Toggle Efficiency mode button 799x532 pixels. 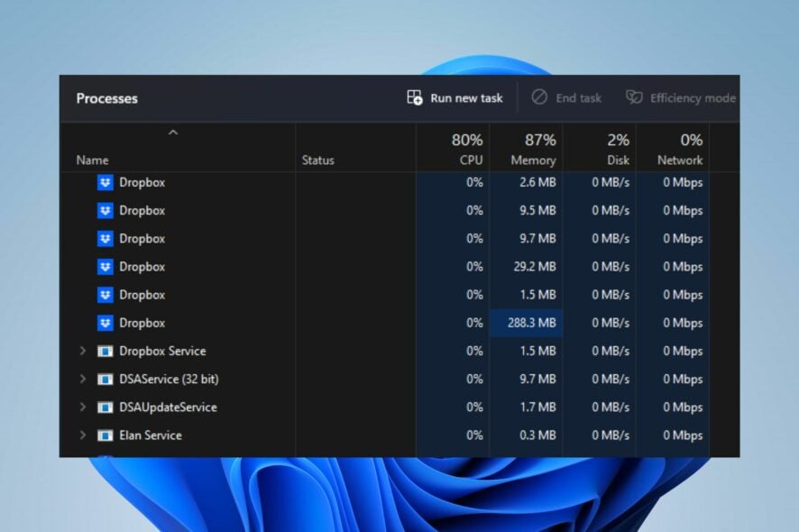(681, 98)
